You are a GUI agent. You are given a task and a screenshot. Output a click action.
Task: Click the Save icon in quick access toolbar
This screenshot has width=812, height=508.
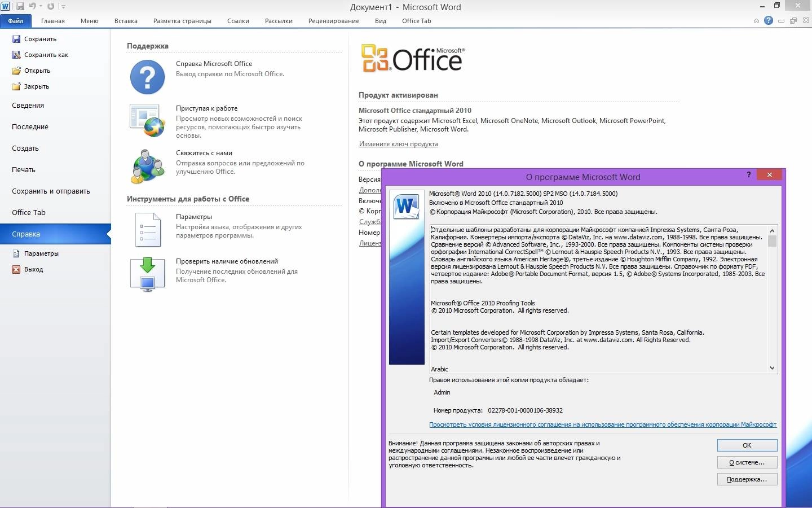coord(20,6)
